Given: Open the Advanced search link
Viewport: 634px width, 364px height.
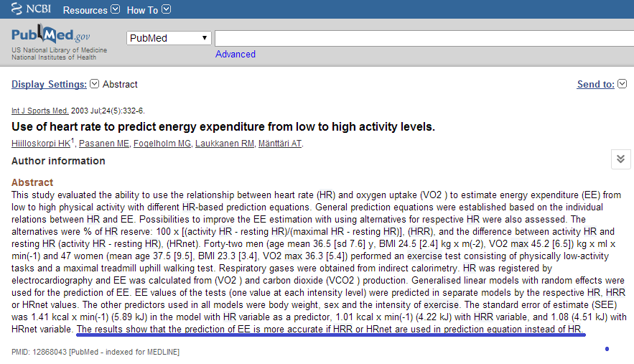Looking at the screenshot, I should (x=236, y=54).
